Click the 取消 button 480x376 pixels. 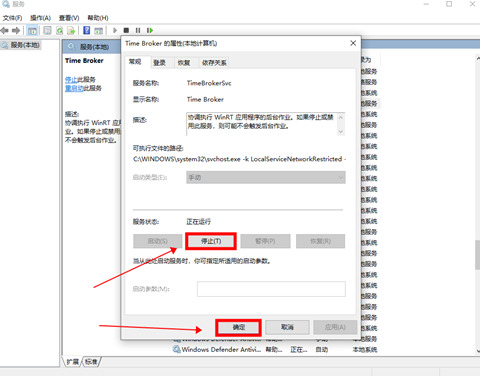287,327
